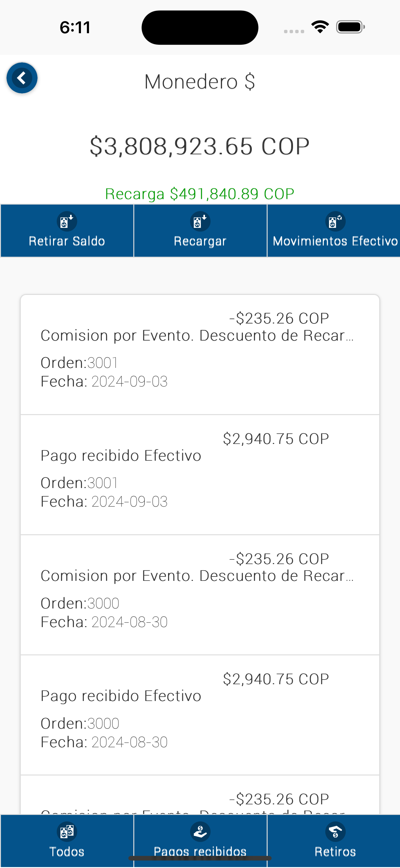
Task: Tap the Todos filter icon
Action: (67, 832)
